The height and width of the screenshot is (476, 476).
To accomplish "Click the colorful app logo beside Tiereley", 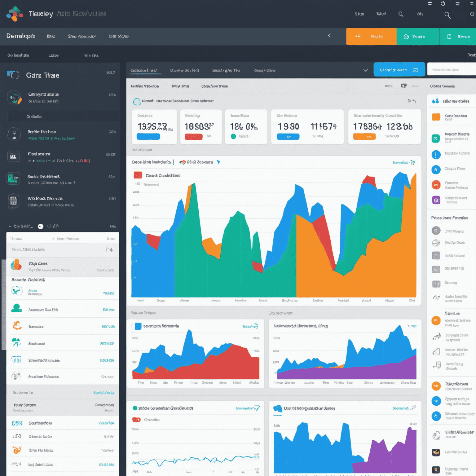I will [15, 14].
